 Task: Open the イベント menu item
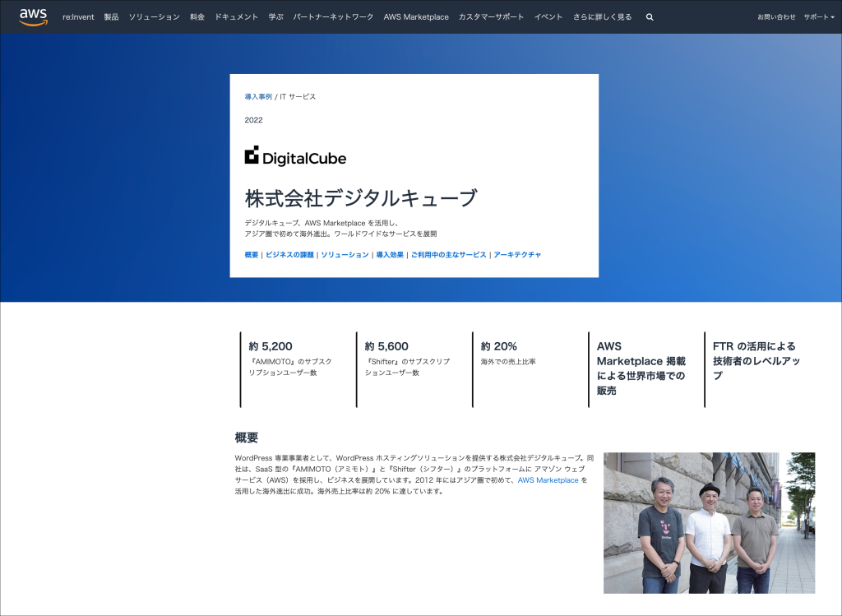coord(548,17)
